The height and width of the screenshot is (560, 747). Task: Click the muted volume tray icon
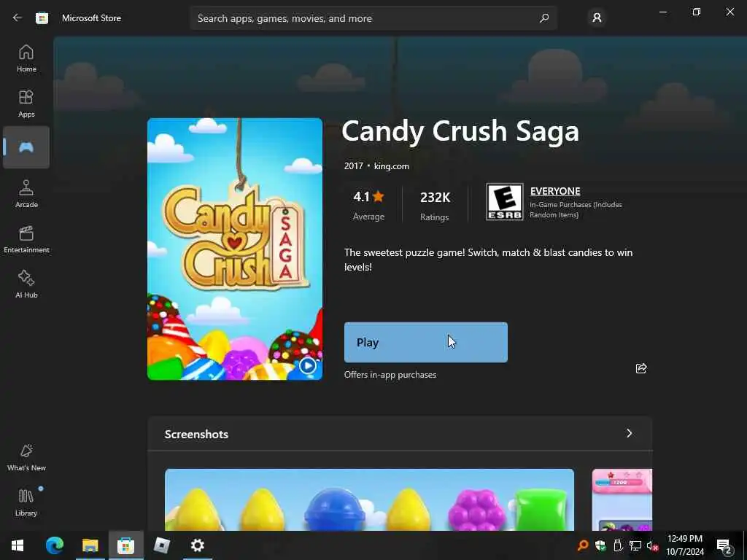(653, 546)
